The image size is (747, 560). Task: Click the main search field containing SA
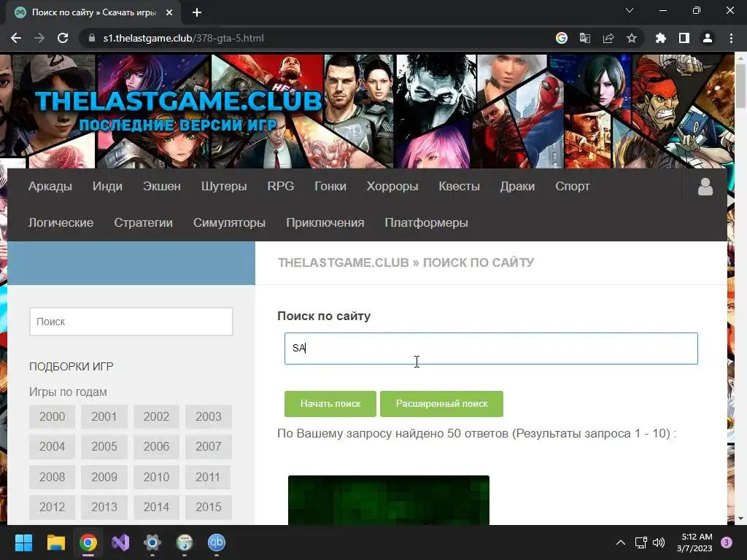(491, 349)
